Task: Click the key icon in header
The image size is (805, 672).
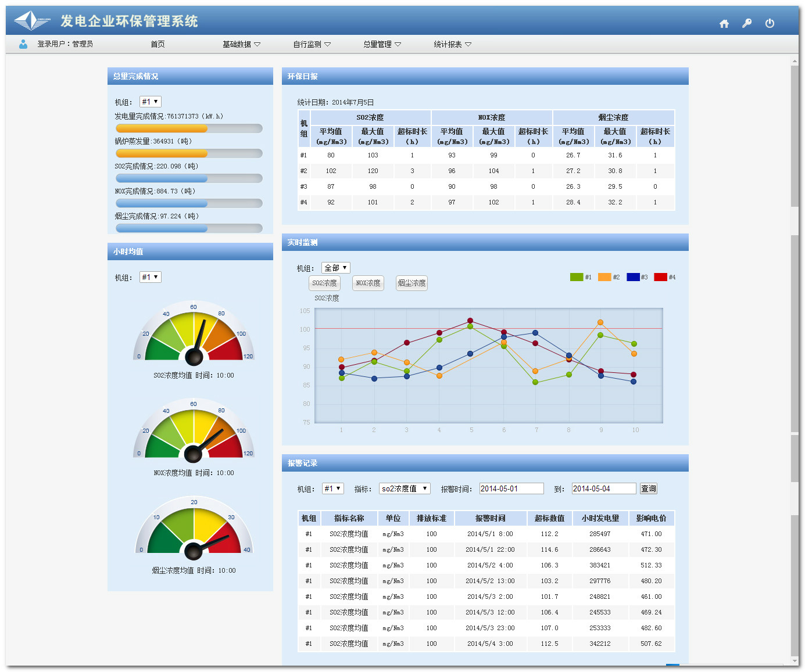Action: click(747, 23)
